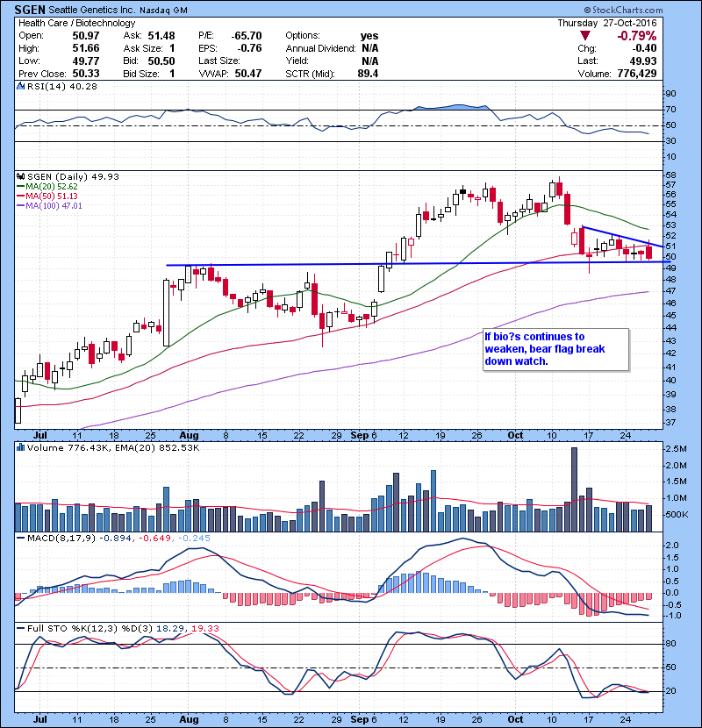Click the Low value 49.77
This screenshot has width=702, height=728.
[86, 61]
